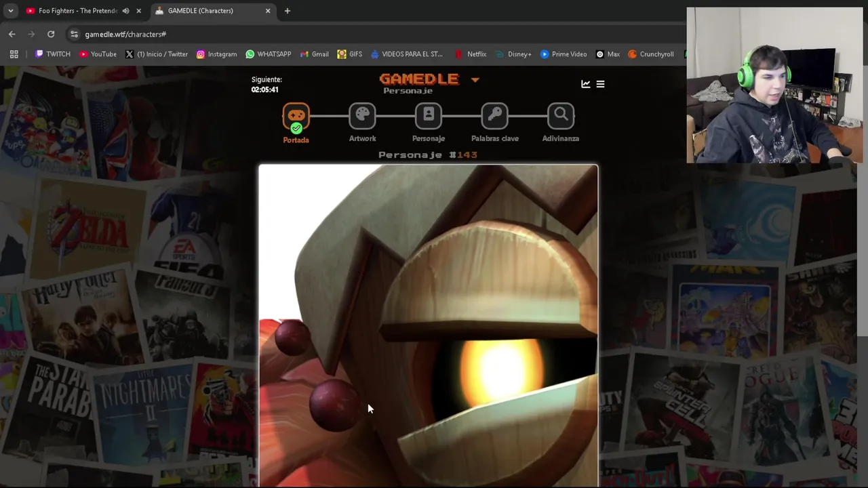Image resolution: width=868 pixels, height=488 pixels.
Task: Open the statistics chart icon
Action: click(x=586, y=84)
